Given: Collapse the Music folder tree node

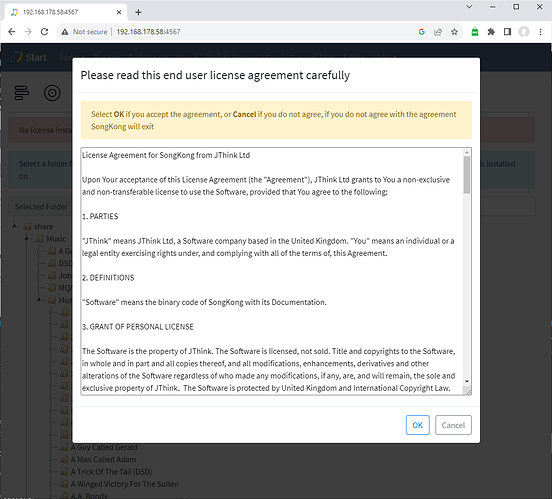Looking at the screenshot, I should tap(27, 238).
